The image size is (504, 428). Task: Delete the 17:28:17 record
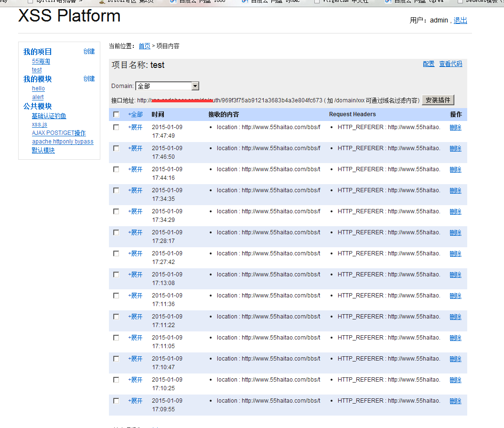[455, 233]
